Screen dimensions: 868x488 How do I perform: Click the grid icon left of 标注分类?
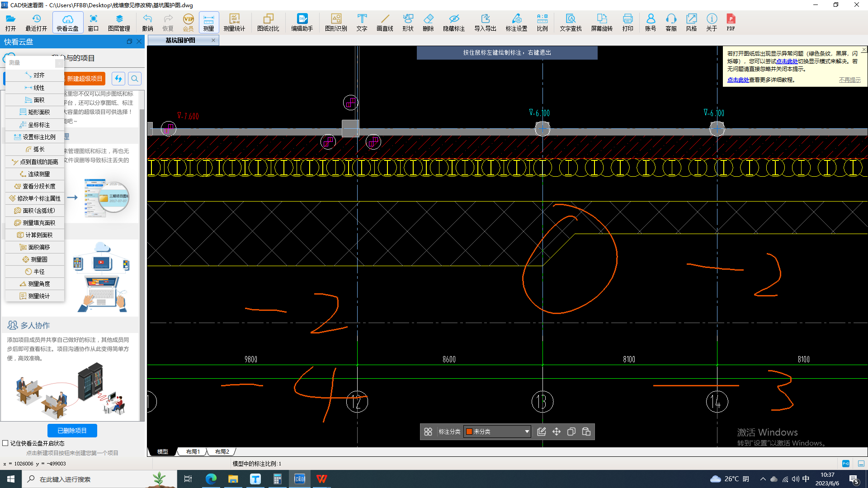click(428, 432)
